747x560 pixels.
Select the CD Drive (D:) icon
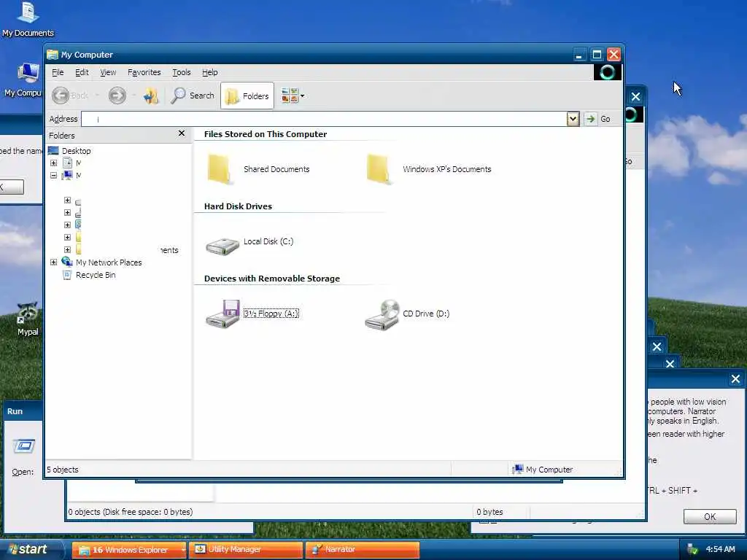click(382, 314)
